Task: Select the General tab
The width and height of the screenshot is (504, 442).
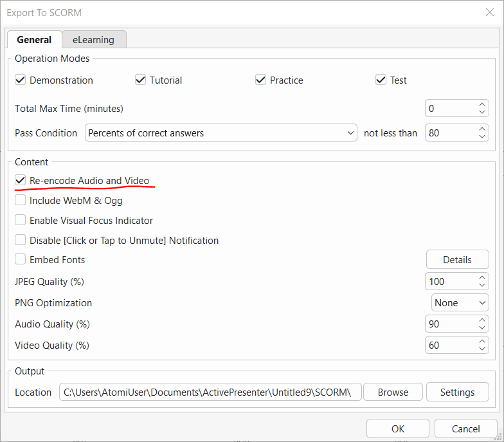Action: coord(34,39)
